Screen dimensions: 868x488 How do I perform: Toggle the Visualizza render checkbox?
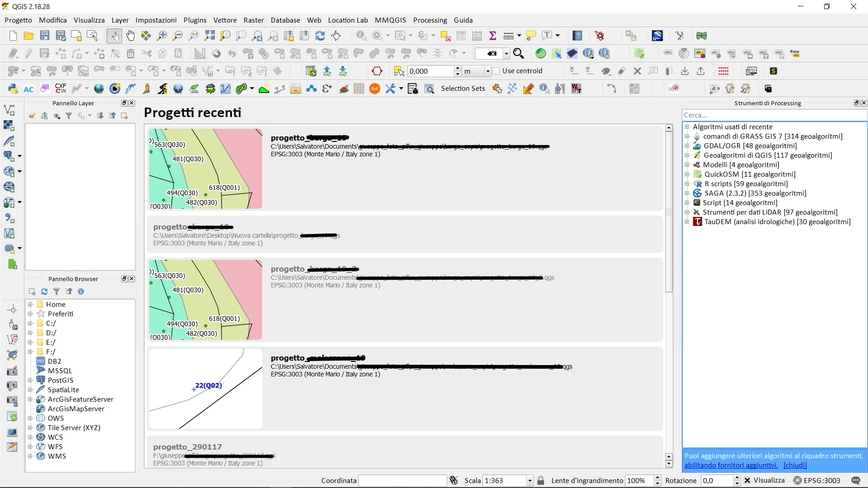click(x=747, y=480)
